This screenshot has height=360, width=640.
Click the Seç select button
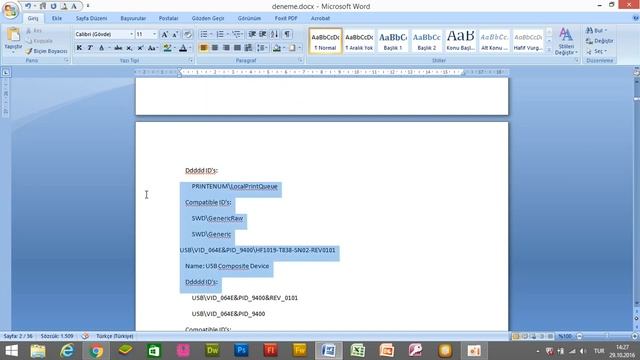click(x=596, y=51)
